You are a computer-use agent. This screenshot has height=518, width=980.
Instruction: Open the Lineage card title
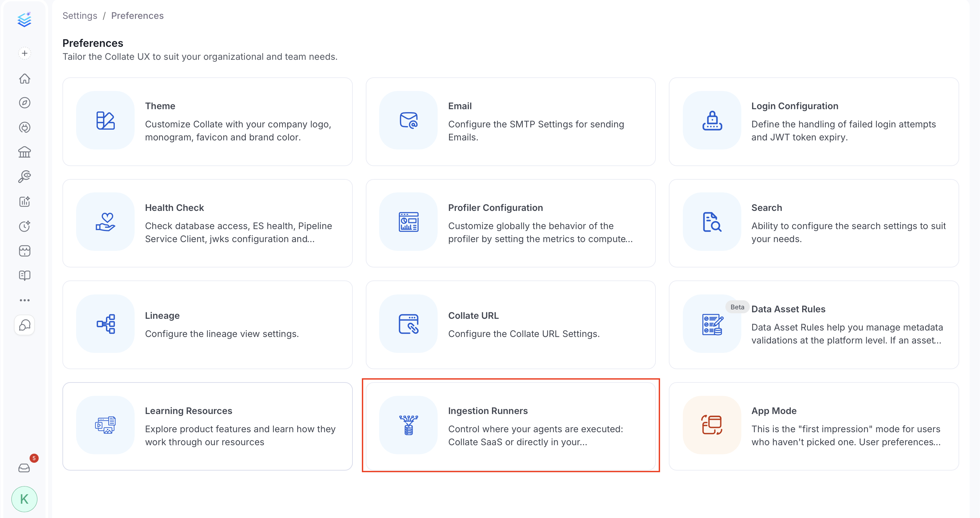[162, 316]
